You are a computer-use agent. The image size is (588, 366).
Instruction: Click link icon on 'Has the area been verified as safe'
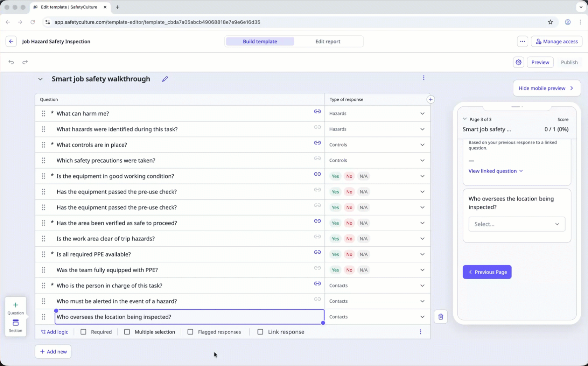tap(317, 221)
